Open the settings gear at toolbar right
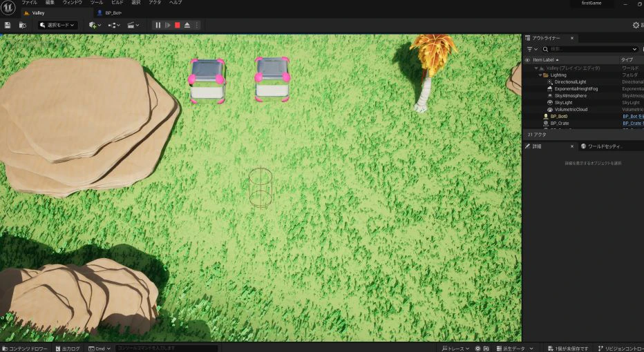This screenshot has width=644, height=352. [x=636, y=26]
